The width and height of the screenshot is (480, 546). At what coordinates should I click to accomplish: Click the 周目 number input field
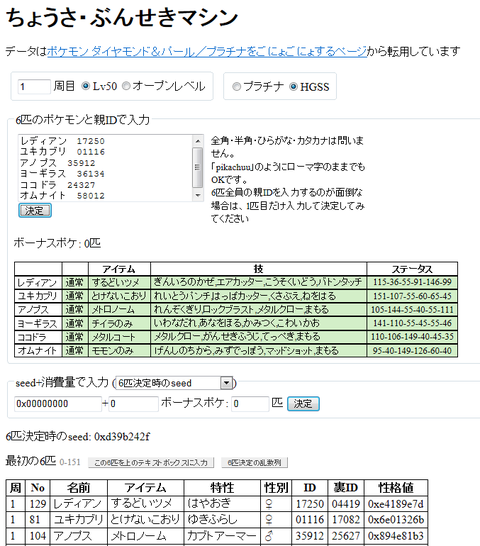34,86
